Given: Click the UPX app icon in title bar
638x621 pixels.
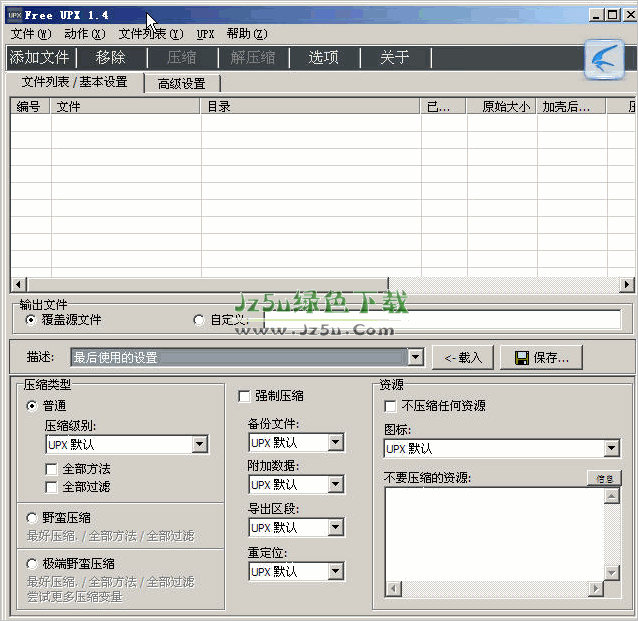Looking at the screenshot, I should 15,15.
